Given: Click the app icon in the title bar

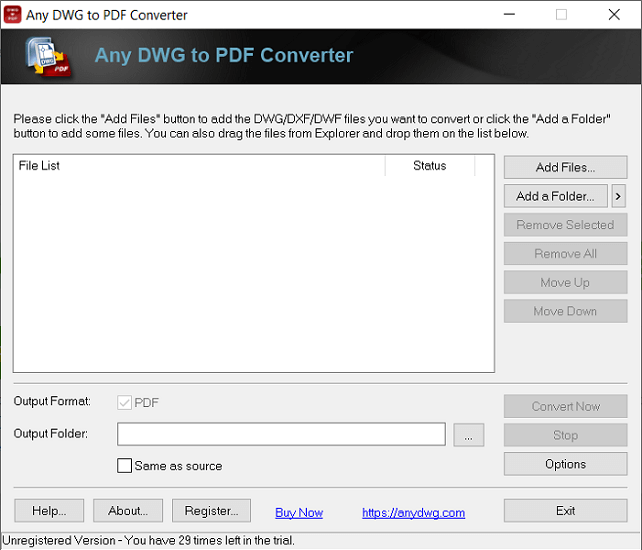Looking at the screenshot, I should pos(12,15).
